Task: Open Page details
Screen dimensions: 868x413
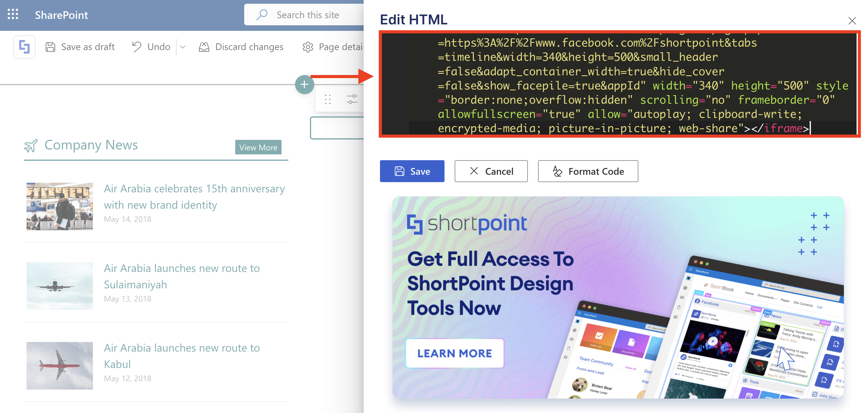Action: [332, 47]
